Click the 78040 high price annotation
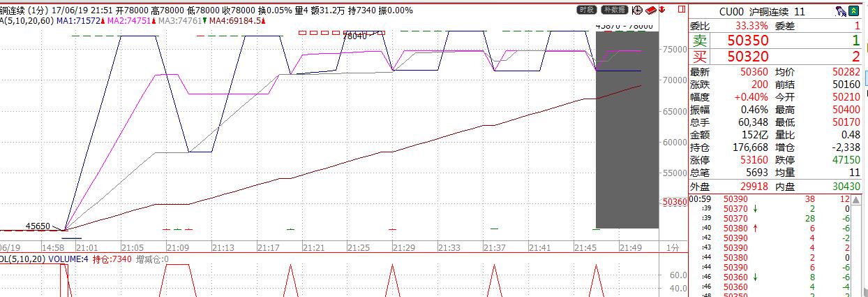Image resolution: width=868 pixels, height=297 pixels. [354, 36]
